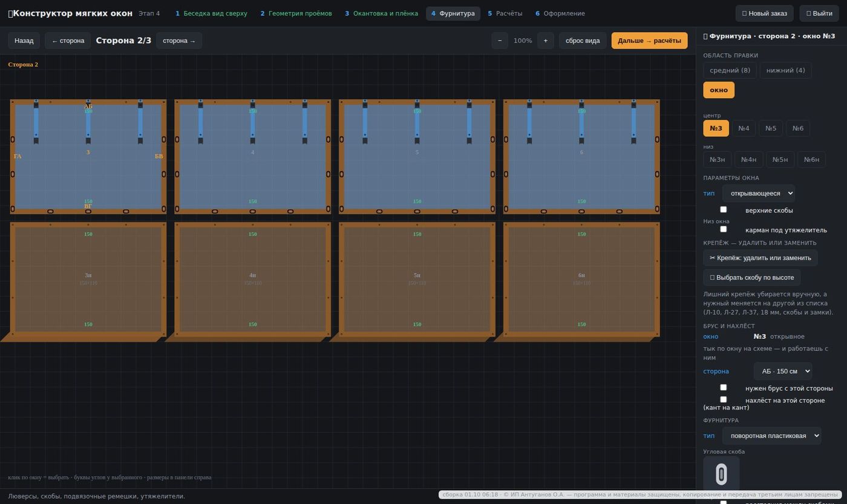847x504 pixels.
Task: Check нужен брус с этой стороны
Action: pyautogui.click(x=723, y=387)
